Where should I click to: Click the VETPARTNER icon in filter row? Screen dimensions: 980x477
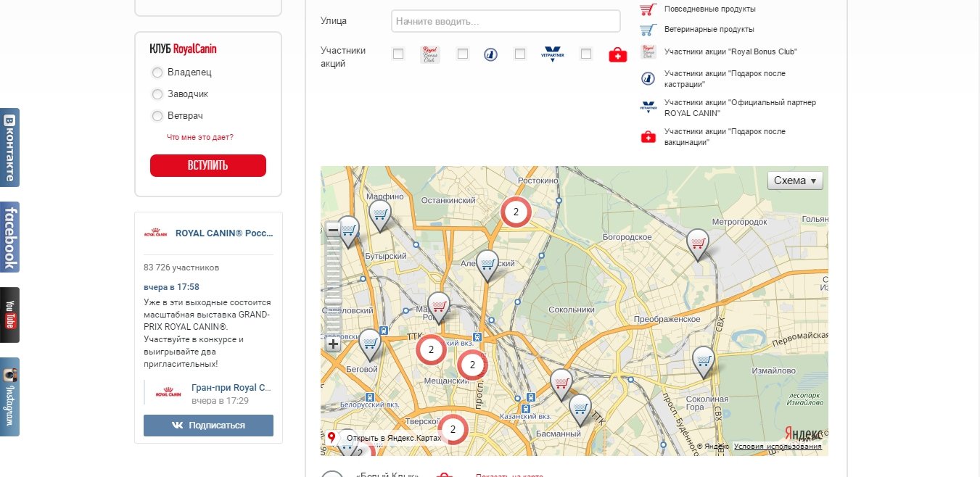tap(553, 54)
